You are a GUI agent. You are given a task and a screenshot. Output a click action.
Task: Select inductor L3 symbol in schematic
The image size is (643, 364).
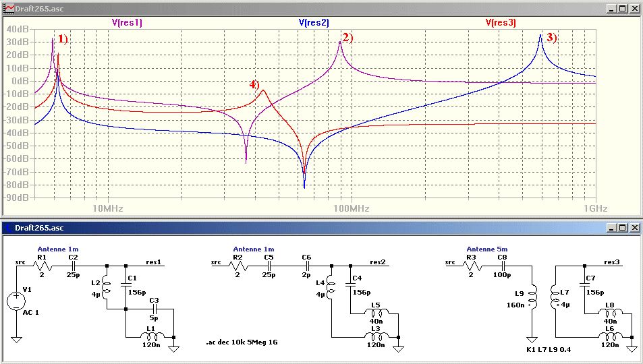[376, 336]
